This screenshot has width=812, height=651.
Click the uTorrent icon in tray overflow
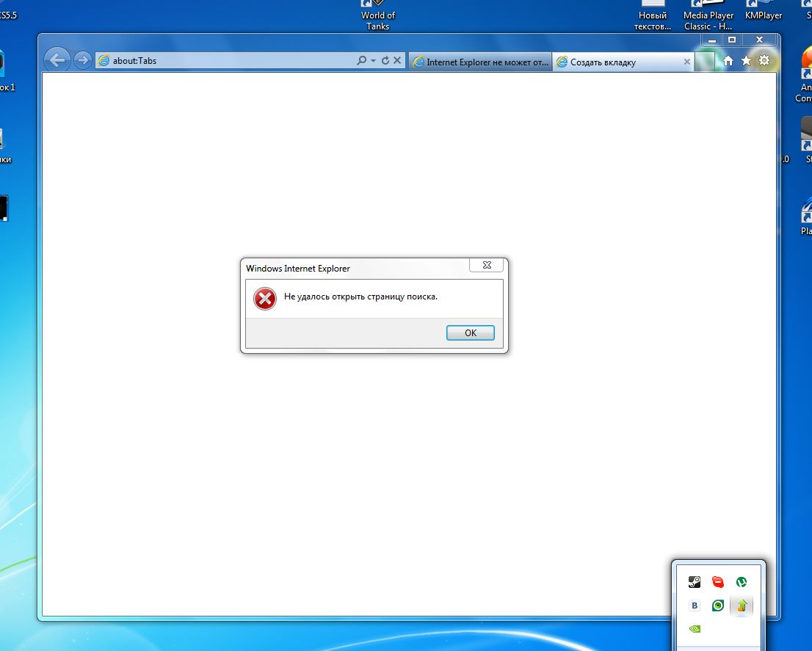(742, 582)
